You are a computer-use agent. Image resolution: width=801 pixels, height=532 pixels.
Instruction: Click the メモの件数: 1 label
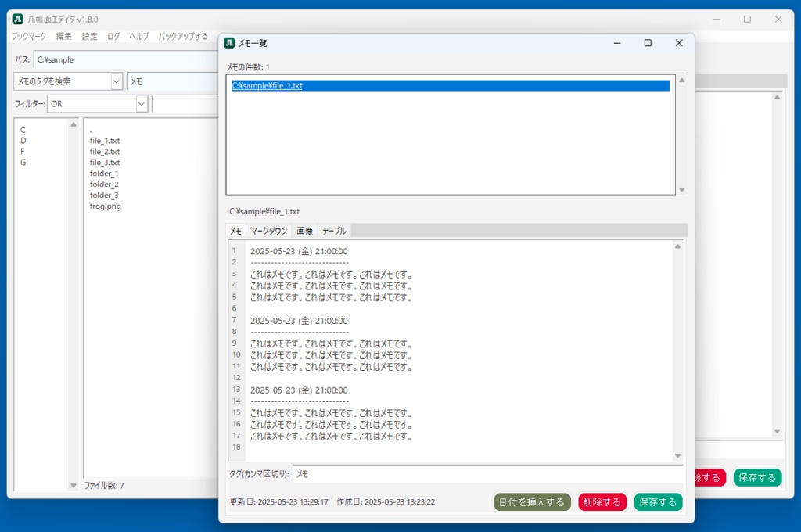248,67
